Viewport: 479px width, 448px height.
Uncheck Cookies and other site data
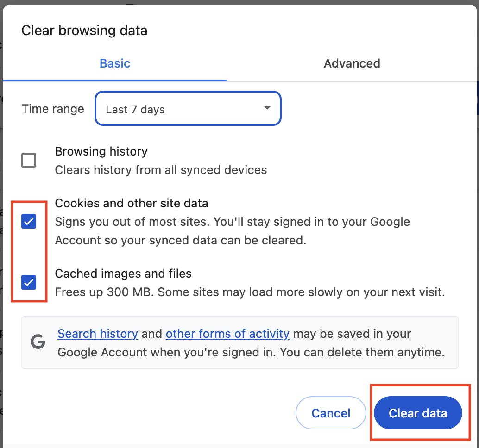click(x=29, y=221)
